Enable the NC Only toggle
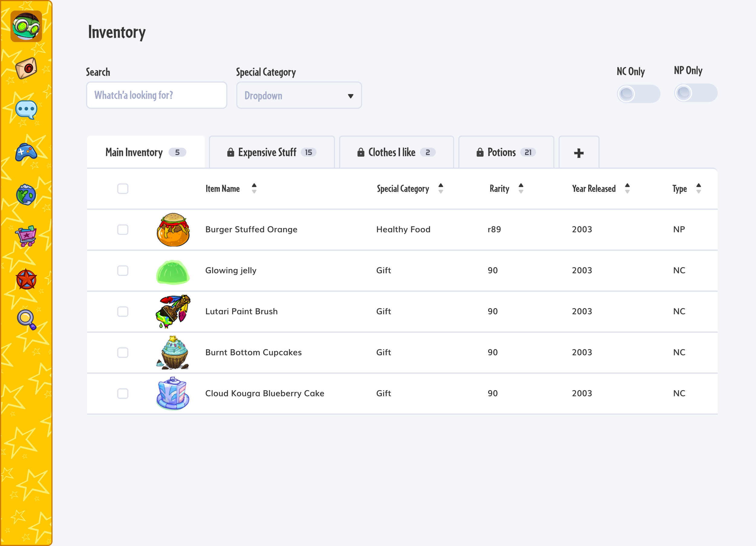The height and width of the screenshot is (546, 756). 638,94
